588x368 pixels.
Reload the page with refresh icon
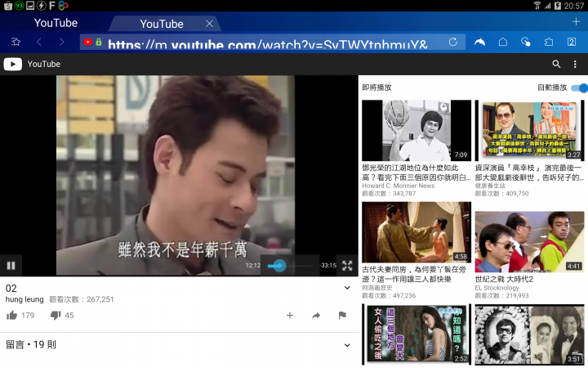453,42
